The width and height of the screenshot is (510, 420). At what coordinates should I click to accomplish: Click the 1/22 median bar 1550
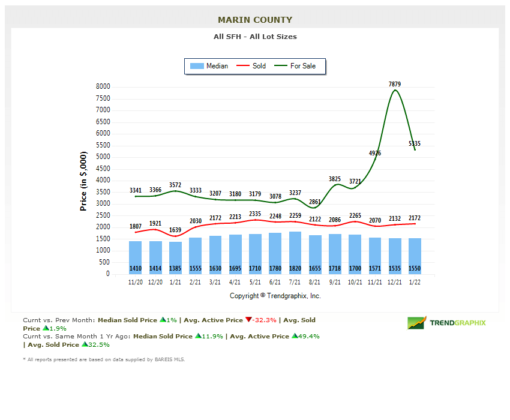click(x=415, y=256)
